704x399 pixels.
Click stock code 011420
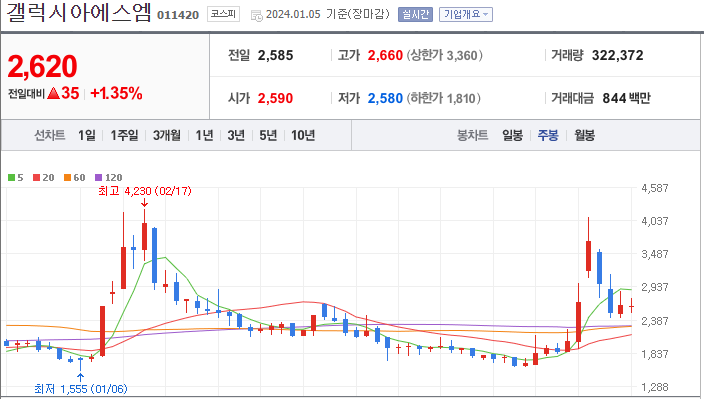pos(178,15)
